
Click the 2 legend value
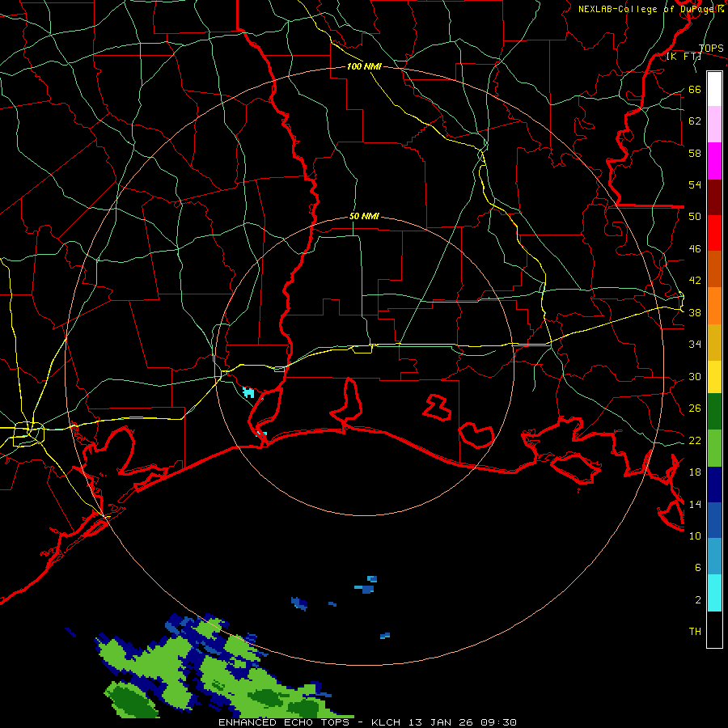click(698, 600)
